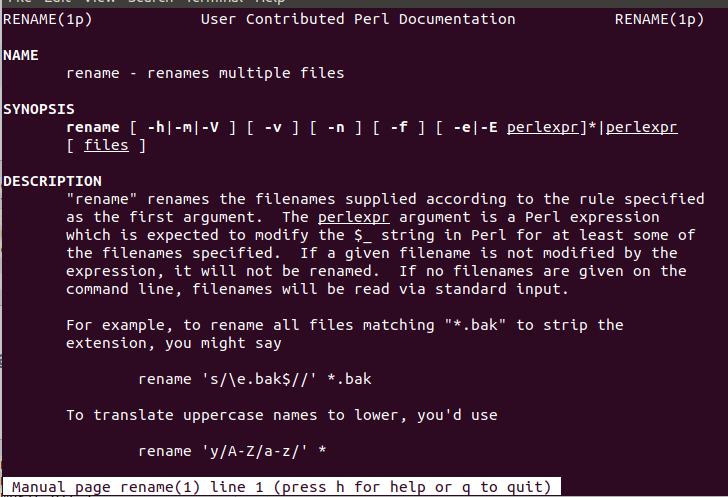Click the DESCRIPTION section heading
Image resolution: width=728 pixels, height=497 pixels.
coord(52,181)
